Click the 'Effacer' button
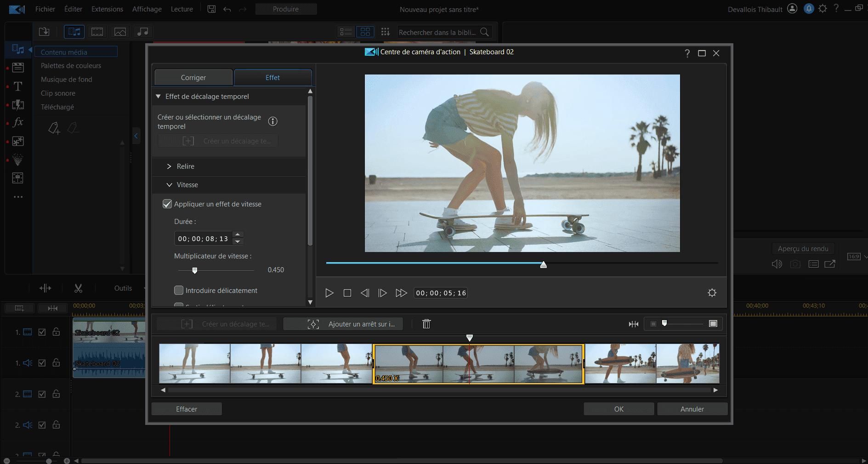The image size is (868, 464). [186, 409]
